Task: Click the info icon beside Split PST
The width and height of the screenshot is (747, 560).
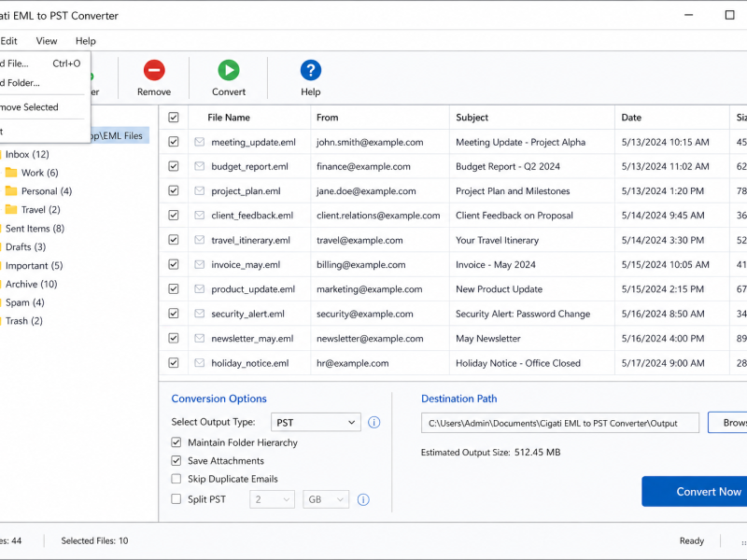Action: (363, 499)
